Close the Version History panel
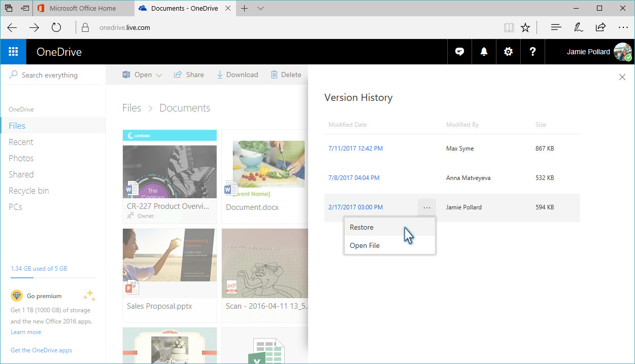The image size is (635, 364). point(622,77)
